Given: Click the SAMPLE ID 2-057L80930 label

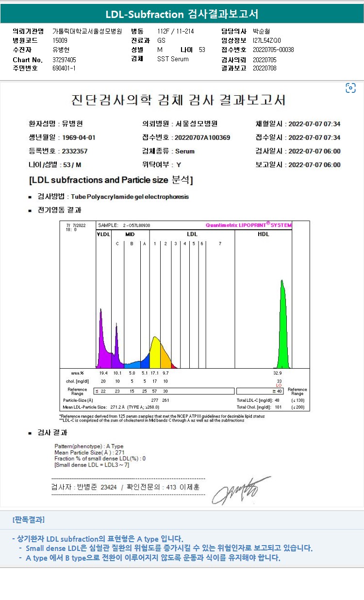Looking at the screenshot, I should [124, 225].
